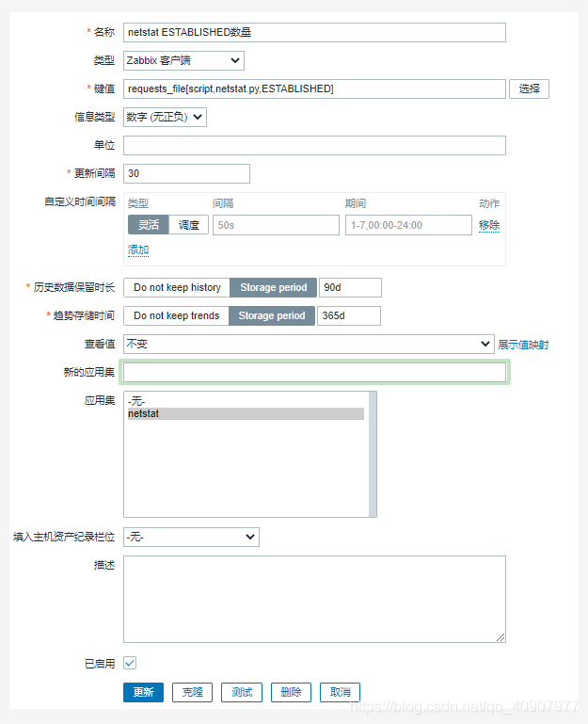Open the 类型 Zabbix 客户端 dropdown
588x724 pixels.
click(x=183, y=60)
